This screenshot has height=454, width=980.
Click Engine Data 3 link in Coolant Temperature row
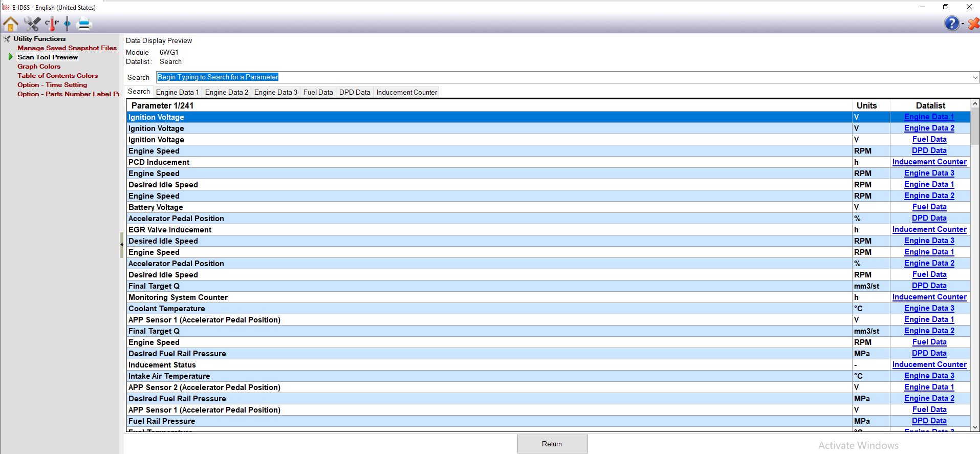click(x=929, y=309)
